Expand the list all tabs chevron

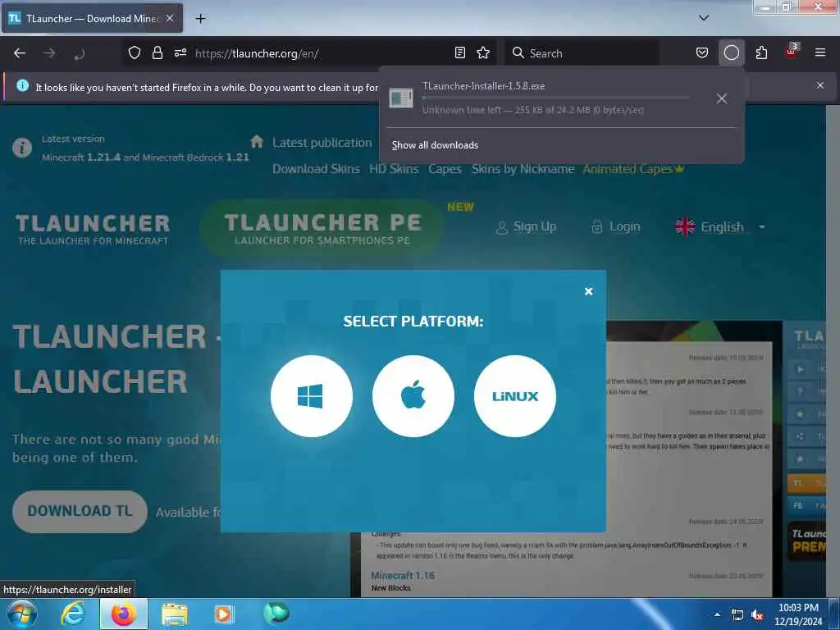click(704, 18)
